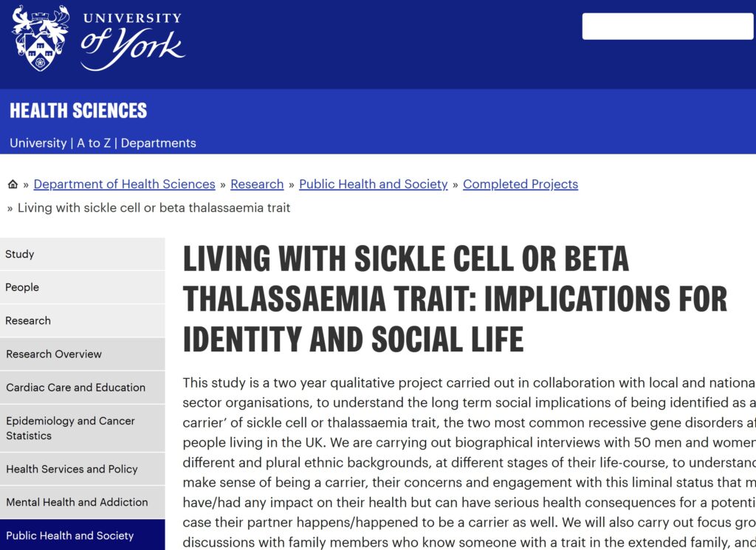Open the A to Z link

tap(94, 143)
